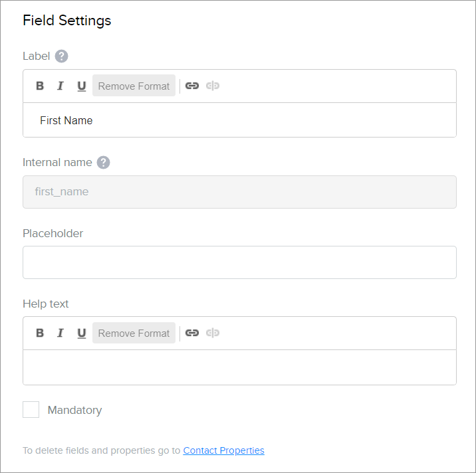Insert link in the Help text editor
476x473 pixels.
[x=192, y=333]
